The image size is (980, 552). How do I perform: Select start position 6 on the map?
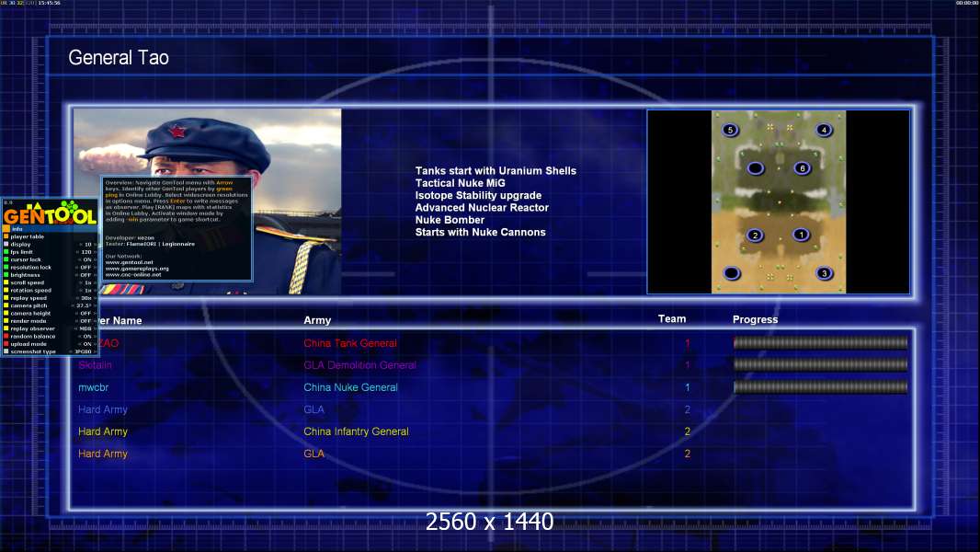[803, 168]
